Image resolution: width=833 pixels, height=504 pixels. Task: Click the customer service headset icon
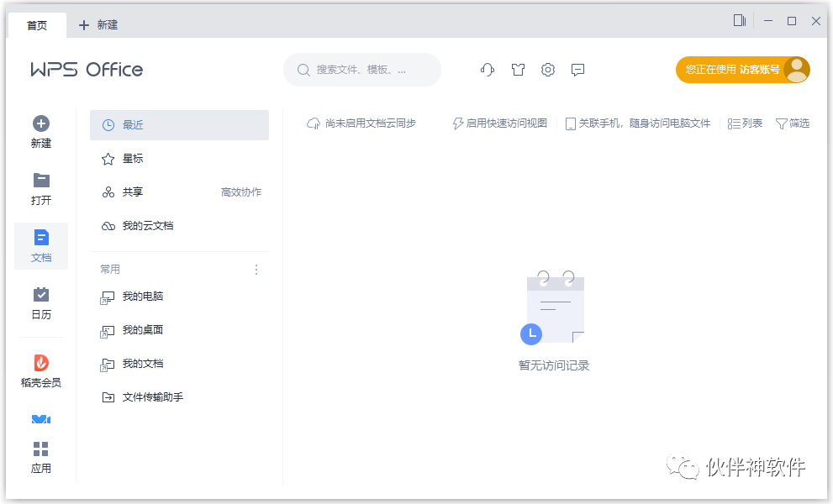(487, 70)
